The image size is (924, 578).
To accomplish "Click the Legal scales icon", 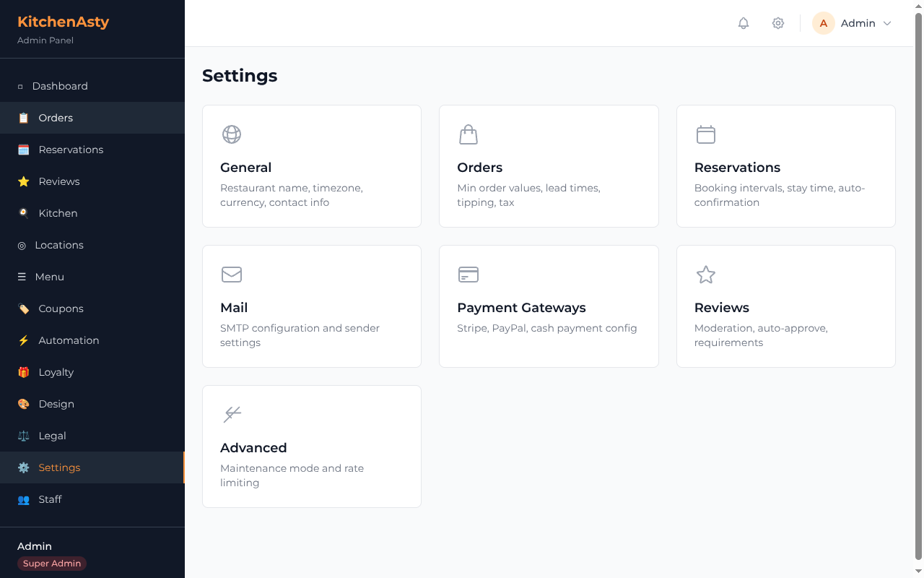I will [x=23, y=436].
